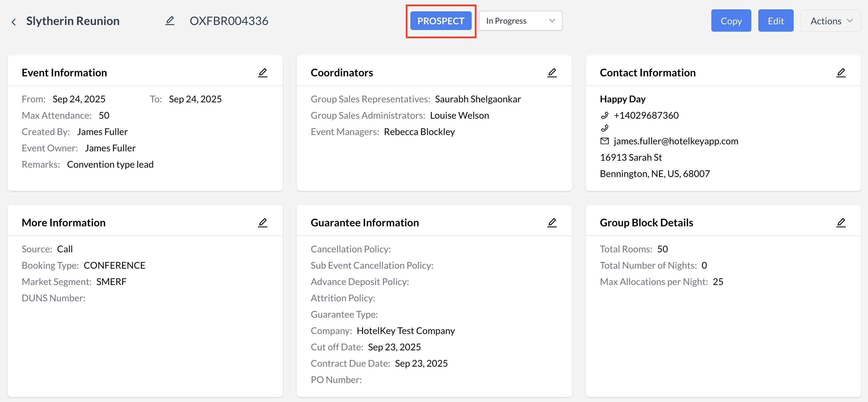Edit the Event Information card
The width and height of the screenshot is (868, 402).
click(x=262, y=72)
